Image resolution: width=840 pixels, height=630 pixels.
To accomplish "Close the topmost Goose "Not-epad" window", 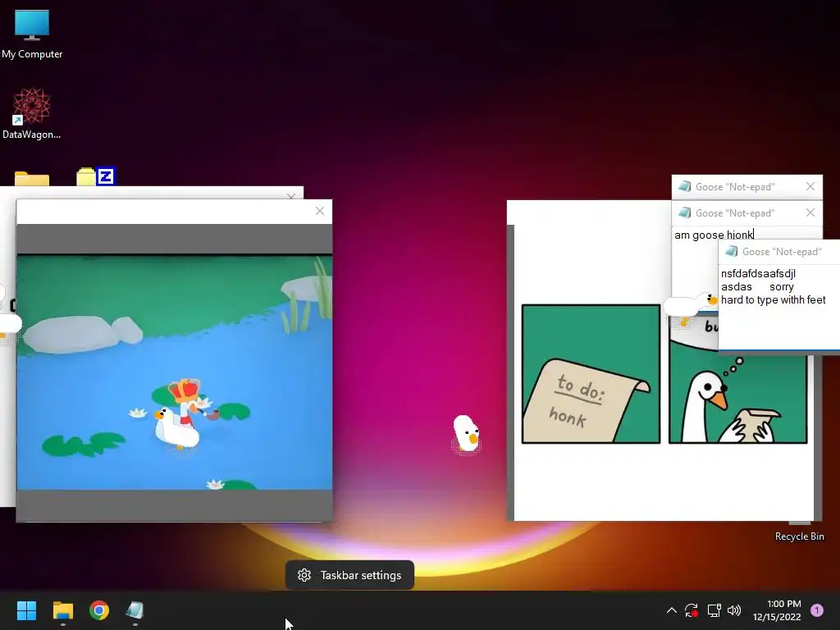I will [x=810, y=186].
